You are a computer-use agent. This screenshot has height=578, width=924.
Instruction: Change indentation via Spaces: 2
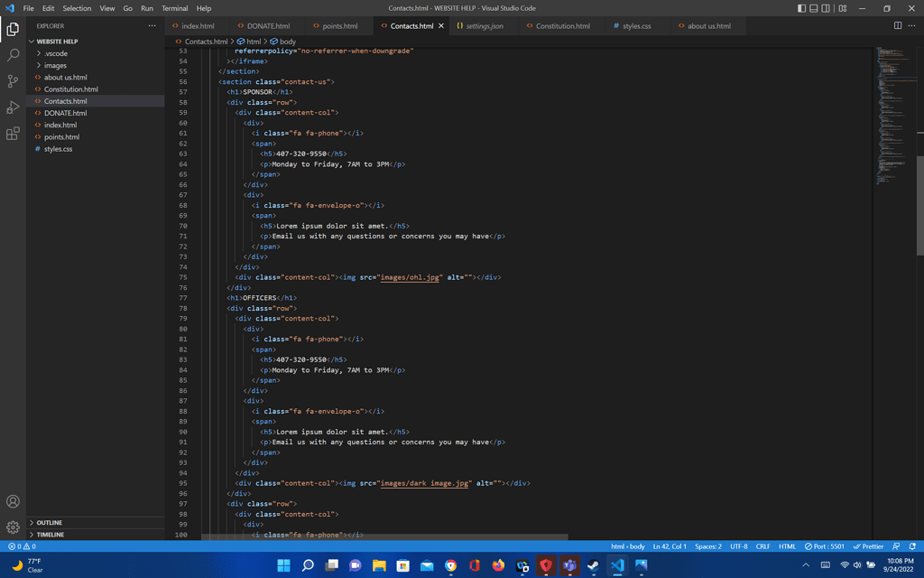coord(707,546)
